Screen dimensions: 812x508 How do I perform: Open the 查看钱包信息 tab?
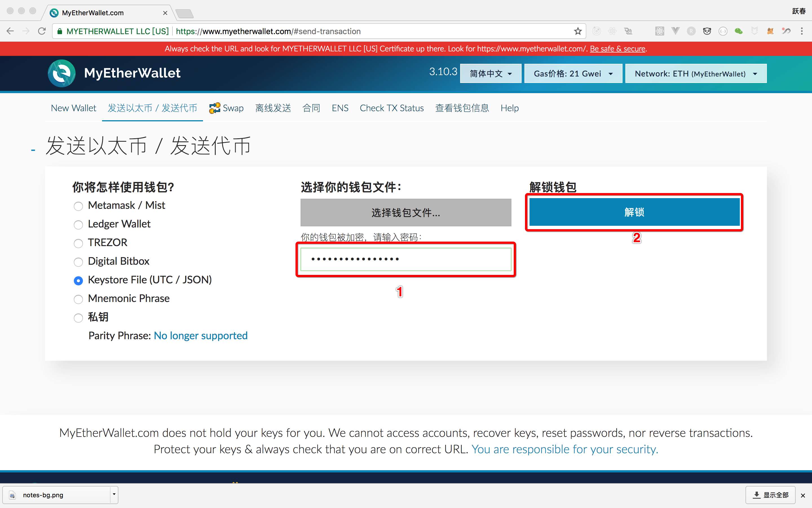coord(462,108)
